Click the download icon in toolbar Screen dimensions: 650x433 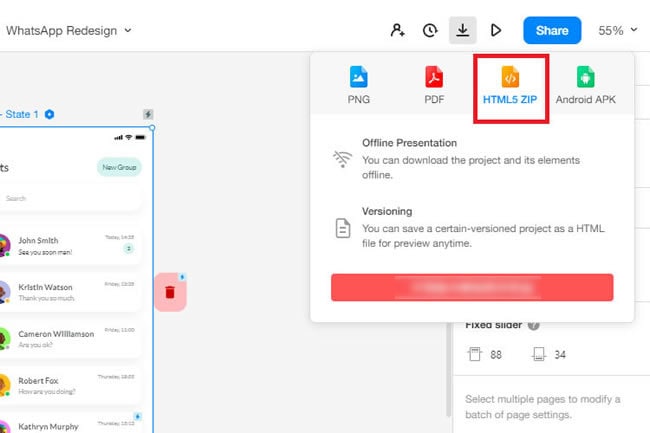click(x=463, y=30)
